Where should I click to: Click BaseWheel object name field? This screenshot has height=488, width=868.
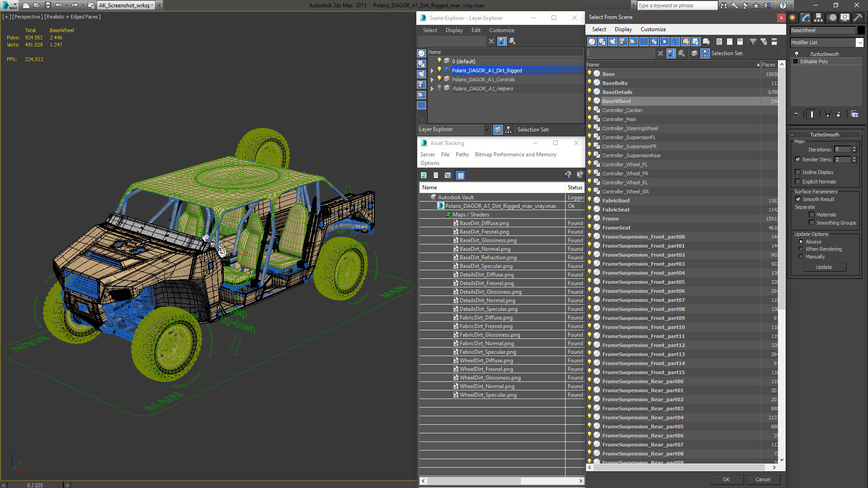pos(822,30)
